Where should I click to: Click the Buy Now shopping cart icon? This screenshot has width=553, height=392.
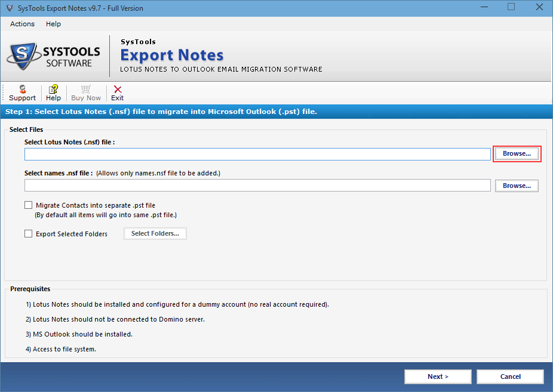point(86,89)
